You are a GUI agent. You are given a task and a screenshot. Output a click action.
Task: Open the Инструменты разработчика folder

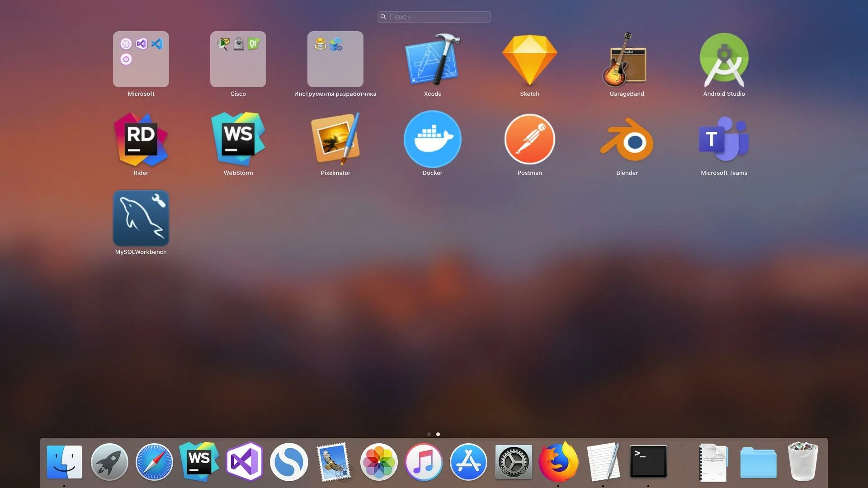(335, 59)
